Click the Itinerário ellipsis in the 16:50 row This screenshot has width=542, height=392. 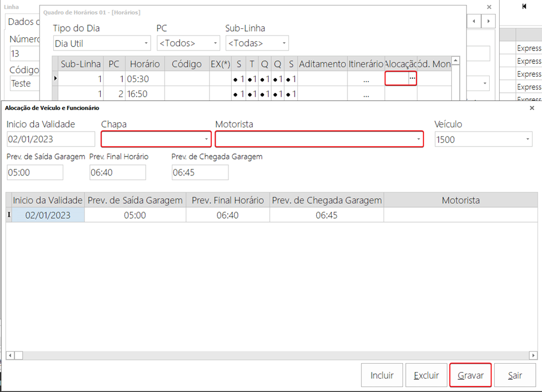[x=366, y=94]
